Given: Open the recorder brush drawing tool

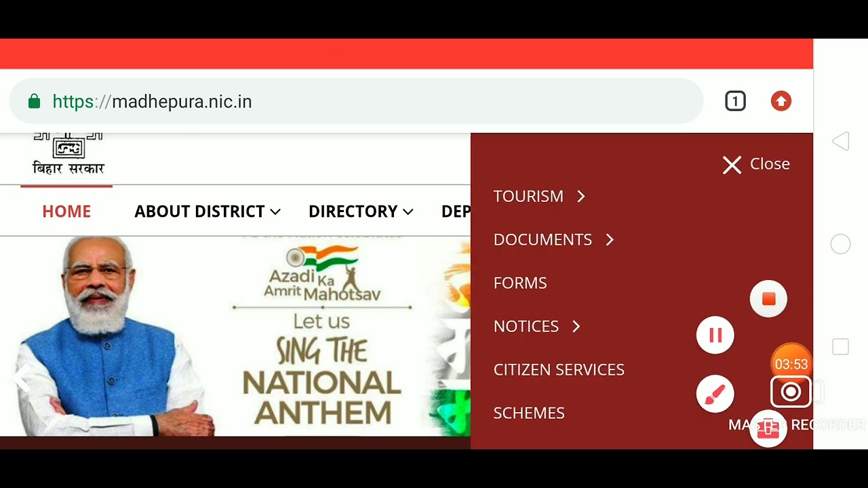Looking at the screenshot, I should tap(715, 394).
